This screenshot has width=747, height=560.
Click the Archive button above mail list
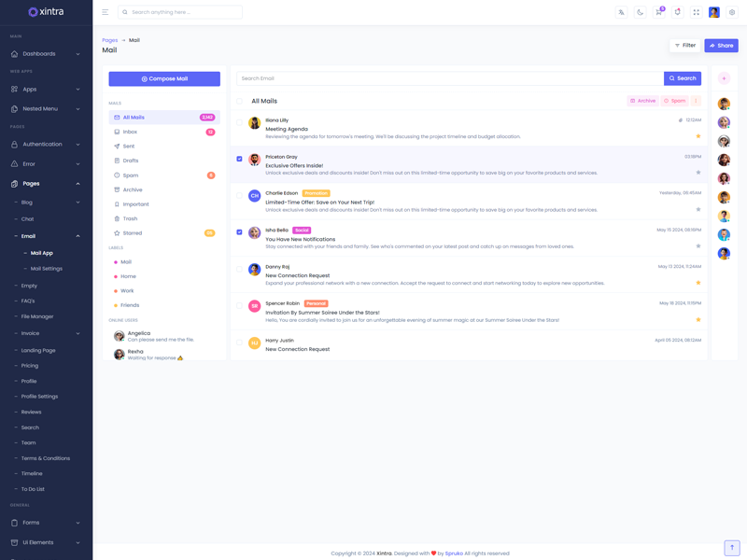click(x=642, y=101)
